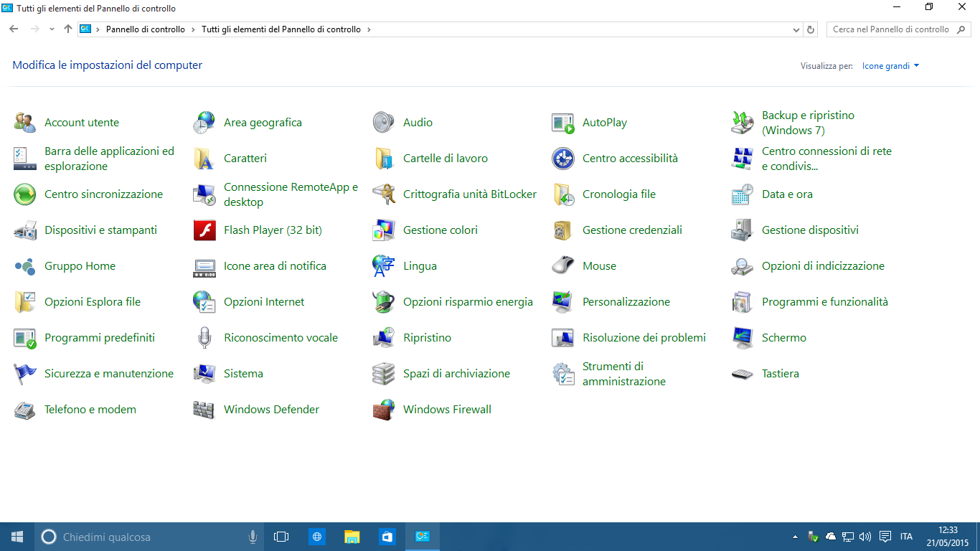This screenshot has width=980, height=551.
Task: Open the Centro sincronizzazione green icon
Action: pos(25,194)
